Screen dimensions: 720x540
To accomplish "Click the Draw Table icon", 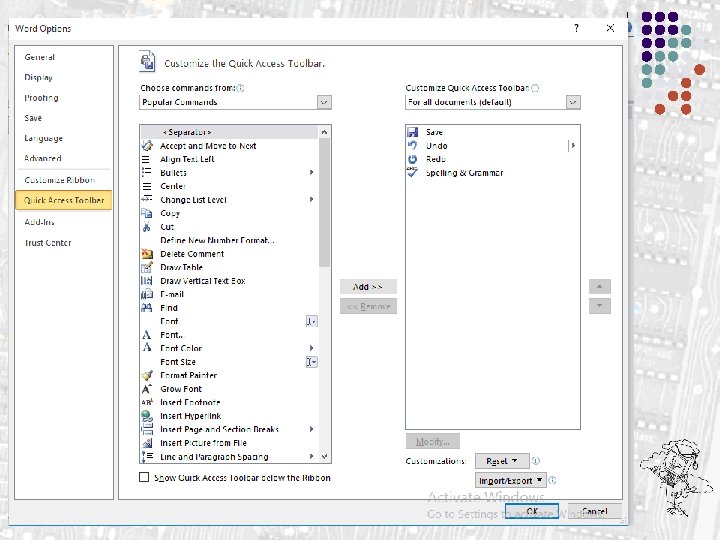I will 147,267.
